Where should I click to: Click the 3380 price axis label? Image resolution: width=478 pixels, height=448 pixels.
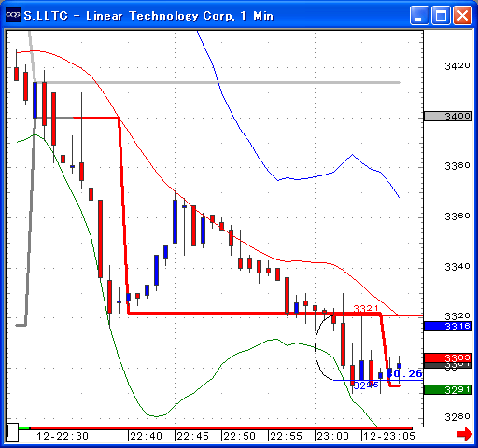click(457, 166)
